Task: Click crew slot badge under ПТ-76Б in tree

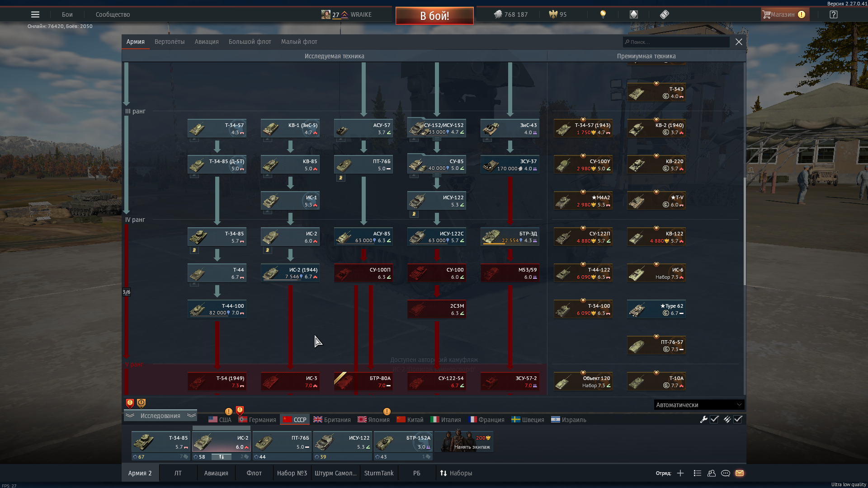Action: click(x=341, y=178)
